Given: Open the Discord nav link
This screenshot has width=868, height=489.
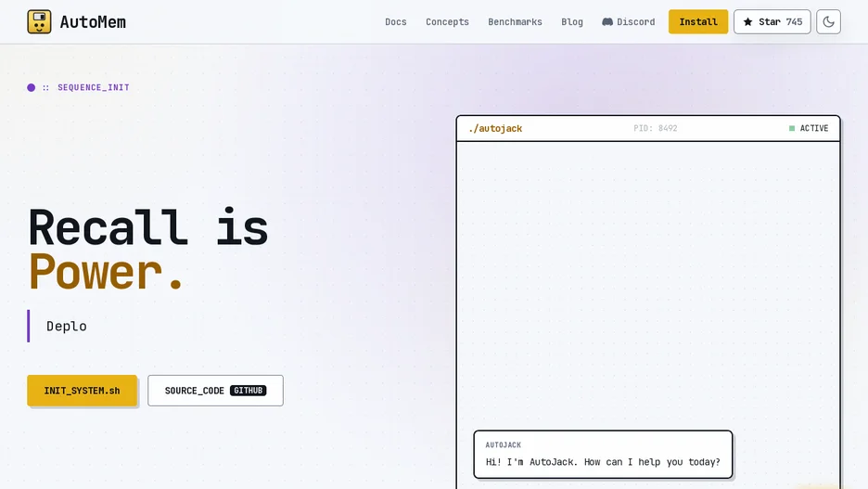Looking at the screenshot, I should (x=629, y=22).
